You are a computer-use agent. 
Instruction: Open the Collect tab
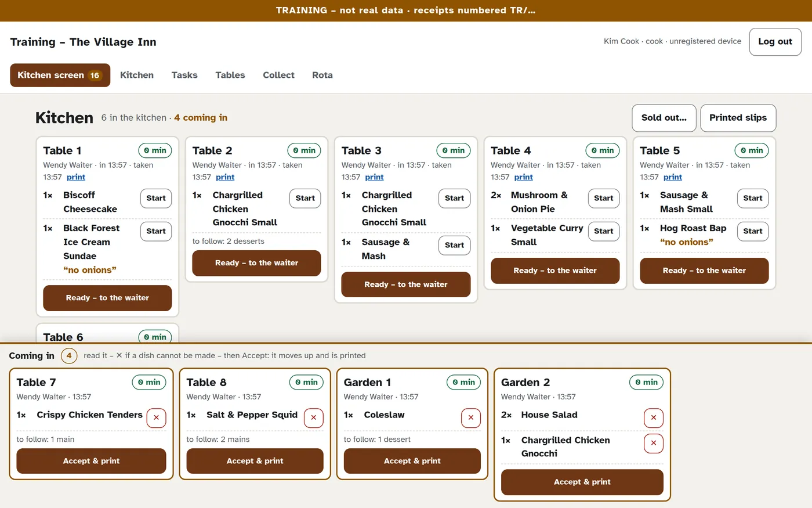click(278, 75)
